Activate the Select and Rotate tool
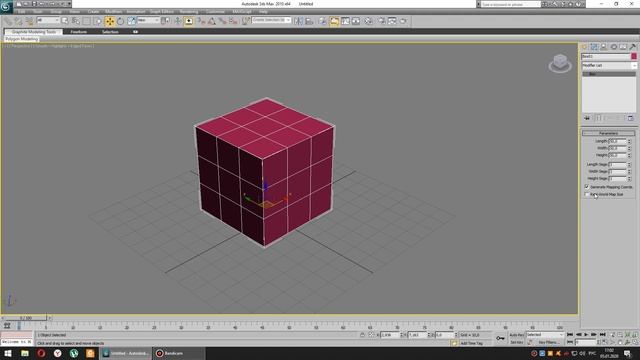 120,21
